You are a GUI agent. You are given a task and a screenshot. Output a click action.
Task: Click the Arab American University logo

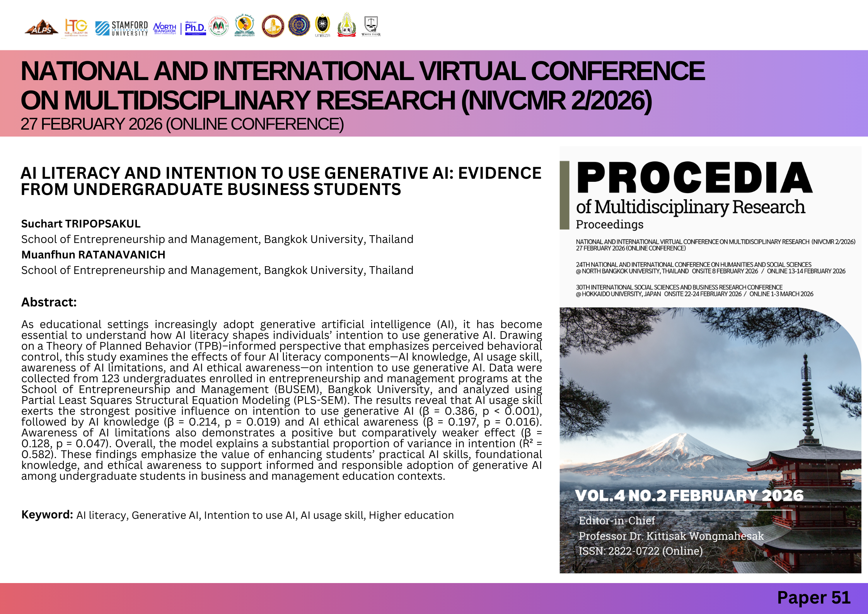point(218,26)
